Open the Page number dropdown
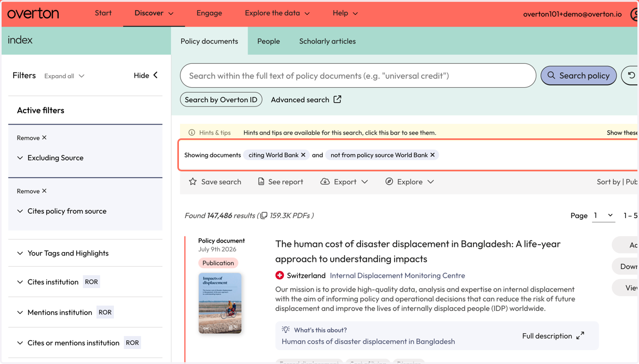The height and width of the screenshot is (364, 639). (x=604, y=216)
